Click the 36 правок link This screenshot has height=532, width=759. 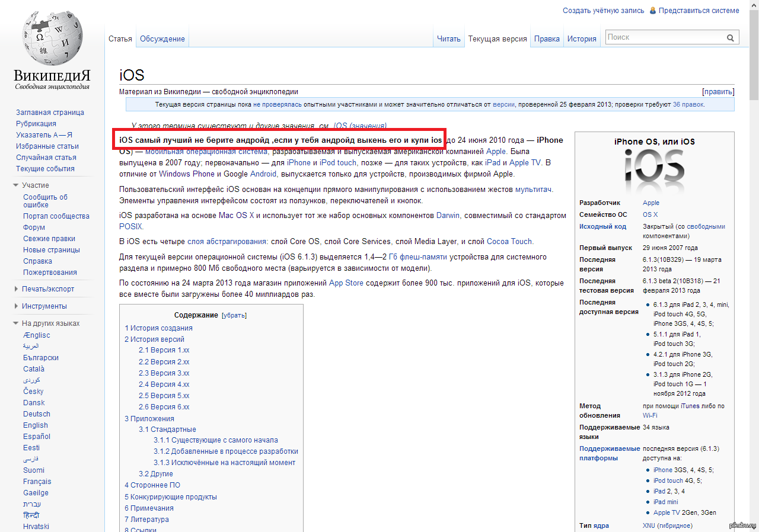(x=688, y=104)
